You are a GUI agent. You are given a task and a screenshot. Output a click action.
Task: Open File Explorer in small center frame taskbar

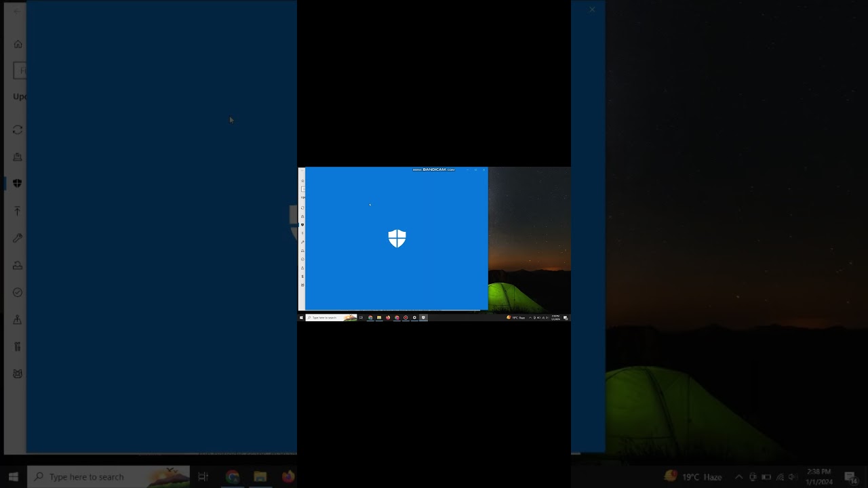click(x=379, y=317)
